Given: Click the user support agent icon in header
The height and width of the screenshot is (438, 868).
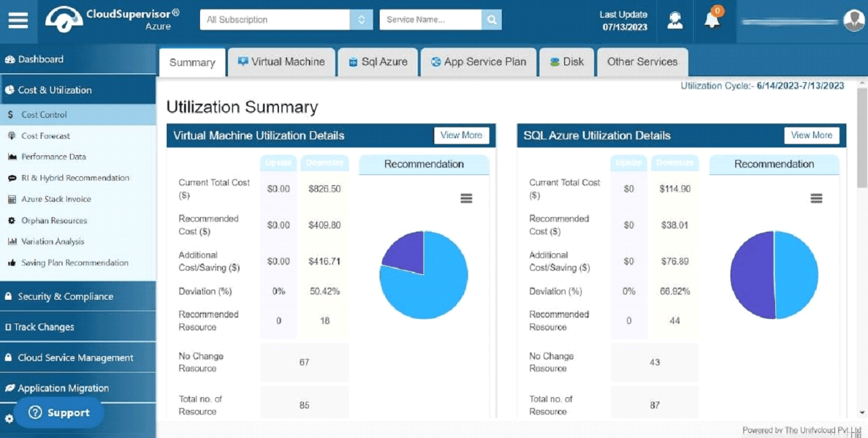Looking at the screenshot, I should tap(675, 20).
